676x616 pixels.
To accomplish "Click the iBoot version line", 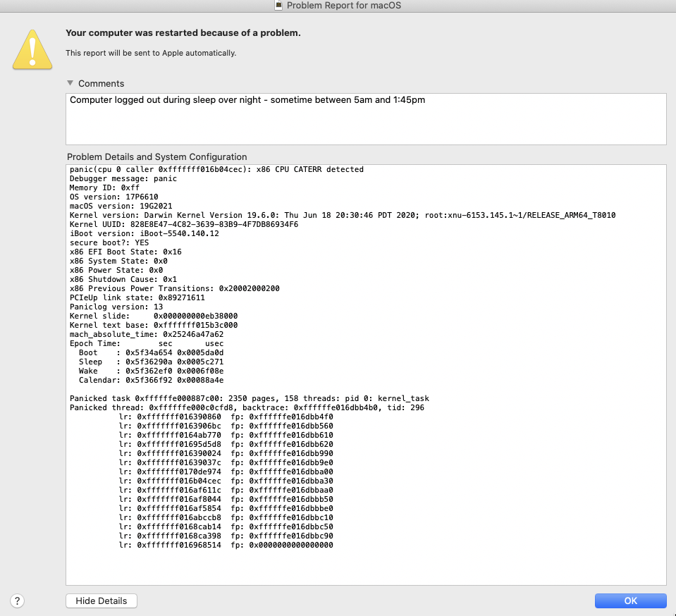I will pos(145,233).
